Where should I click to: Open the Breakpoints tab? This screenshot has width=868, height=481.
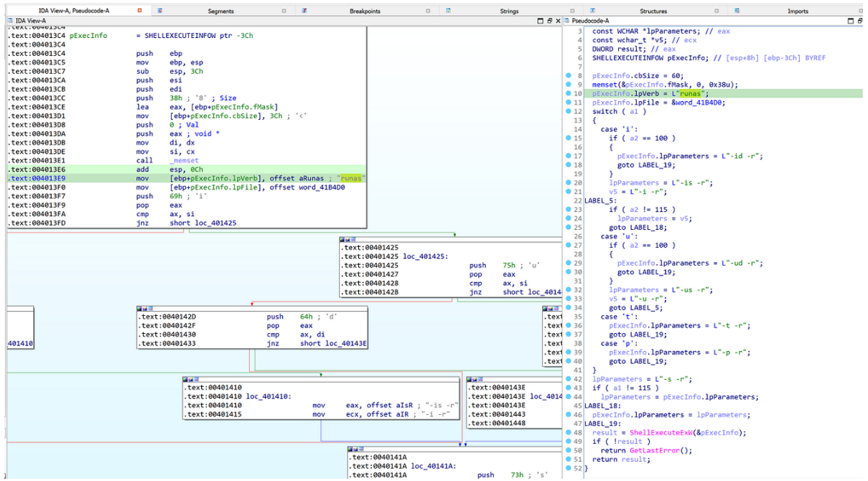(365, 11)
